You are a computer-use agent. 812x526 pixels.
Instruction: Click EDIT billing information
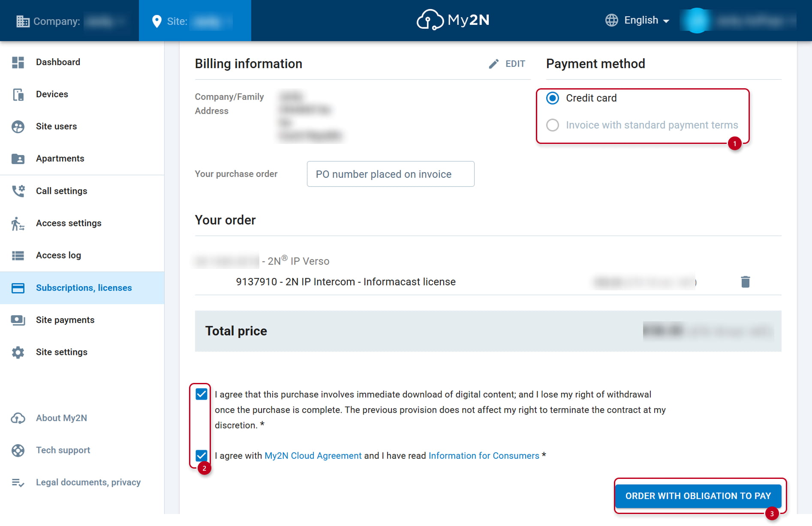pyautogui.click(x=507, y=64)
